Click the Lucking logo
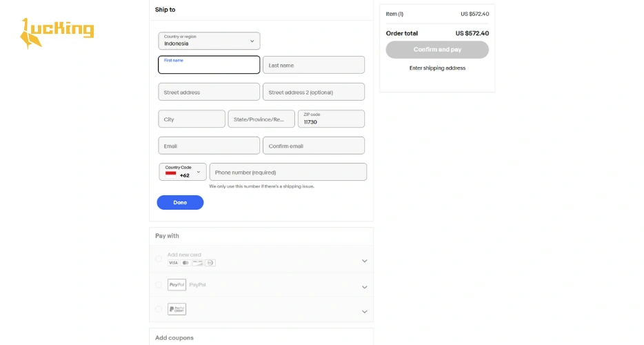Screen dimensions: 644x345 click(x=57, y=32)
